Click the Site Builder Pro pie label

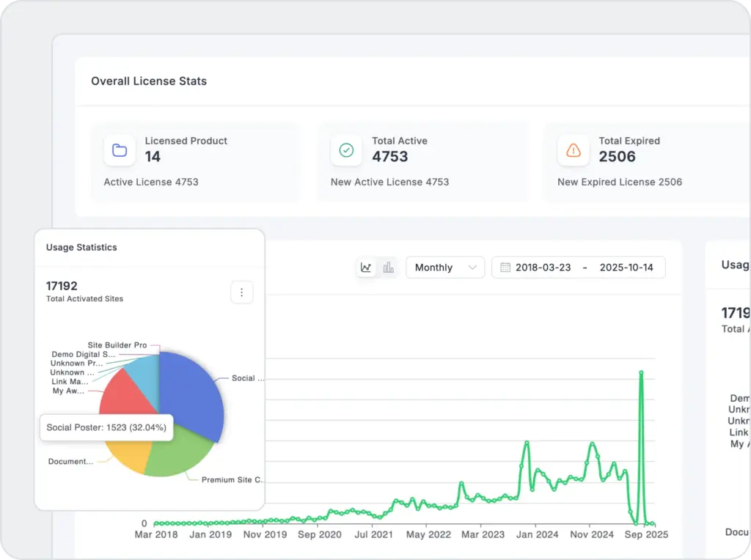(x=117, y=345)
